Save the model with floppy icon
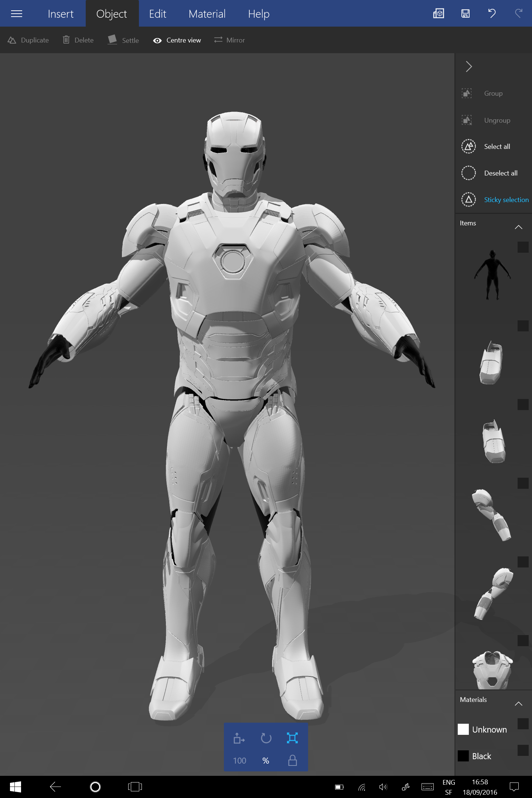 465,14
